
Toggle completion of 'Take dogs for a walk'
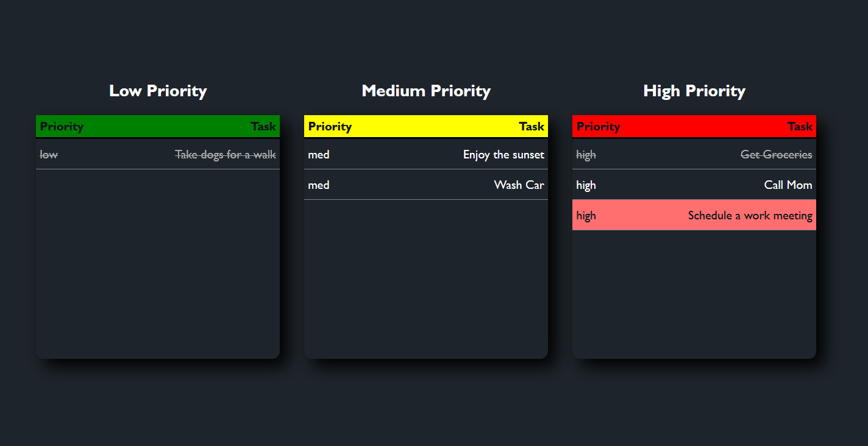tap(225, 154)
